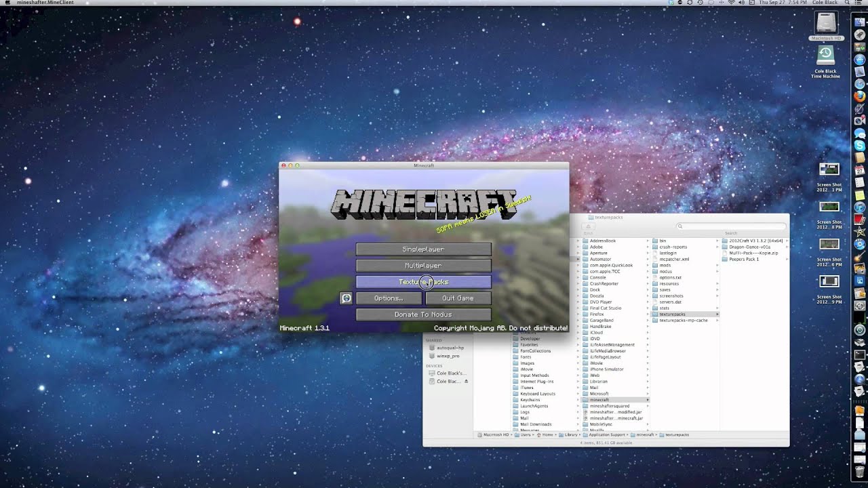The width and height of the screenshot is (868, 488).
Task: Open winxp_pro in the Shared sidebar
Action: (444, 356)
